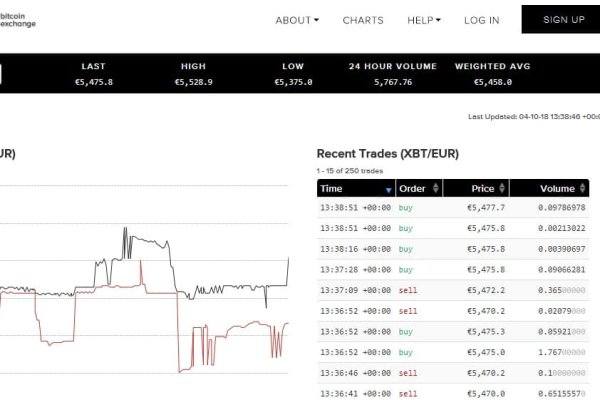Image resolution: width=600 pixels, height=400 pixels.
Task: Click the black price line on chart
Action: coord(150,242)
